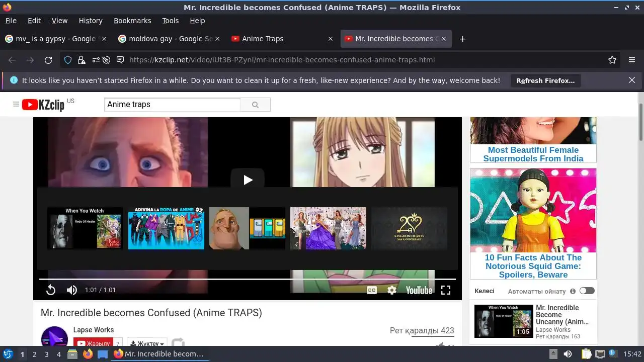Open the tracking protection shield icon
Screen dimensions: 644x362
68,60
